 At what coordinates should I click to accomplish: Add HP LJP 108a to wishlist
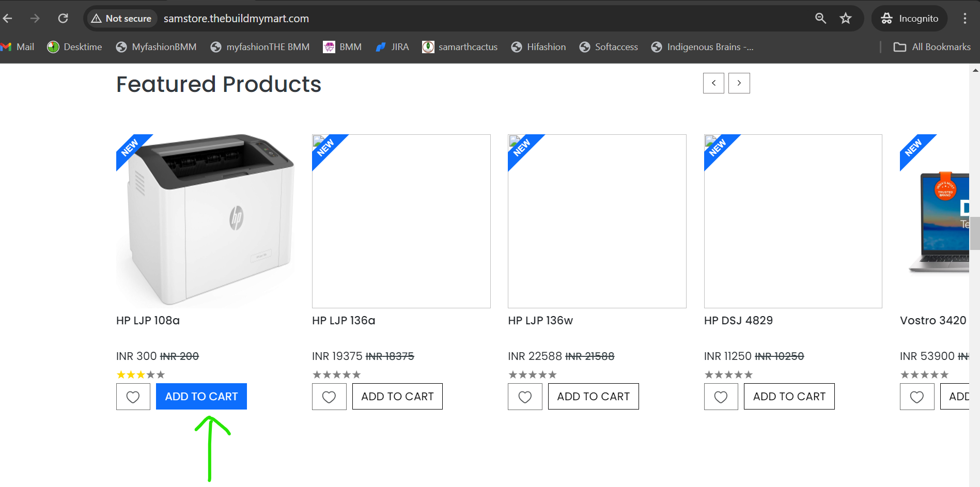tap(133, 397)
